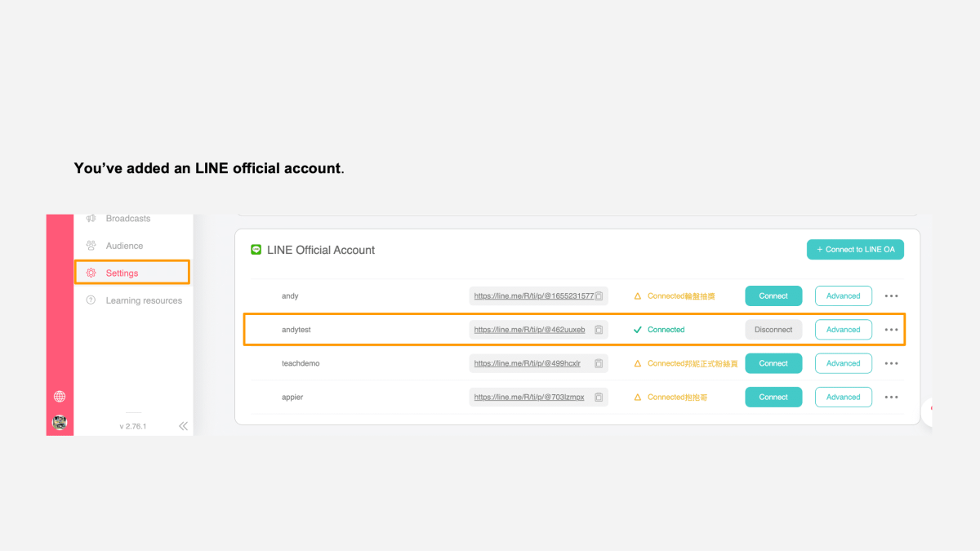Image resolution: width=980 pixels, height=551 pixels.
Task: Click the warning triangle beside teachdemo's status
Action: click(x=638, y=363)
